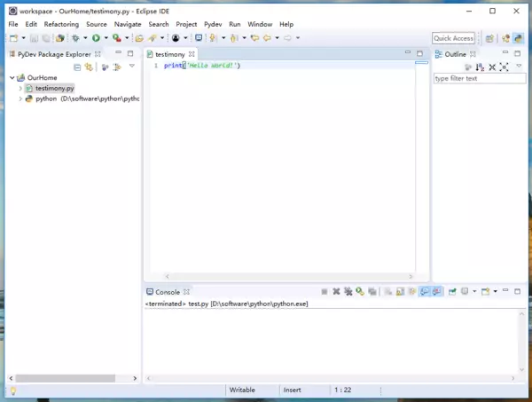
Task: Click Remove All Terminated Launches in Console
Action: (x=348, y=291)
